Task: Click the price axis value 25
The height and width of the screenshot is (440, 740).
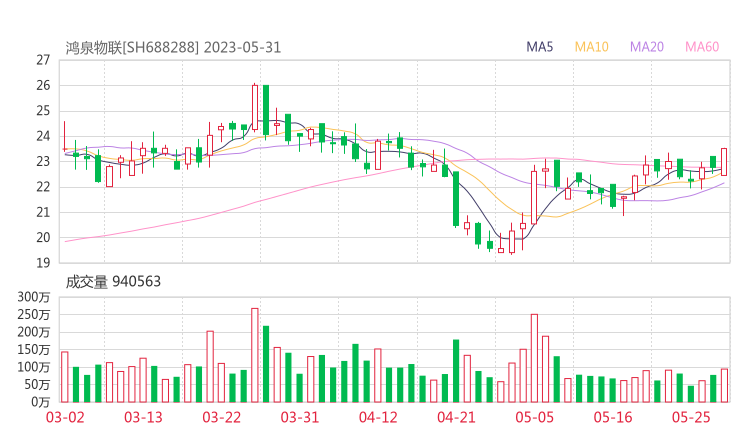Action: (43, 111)
